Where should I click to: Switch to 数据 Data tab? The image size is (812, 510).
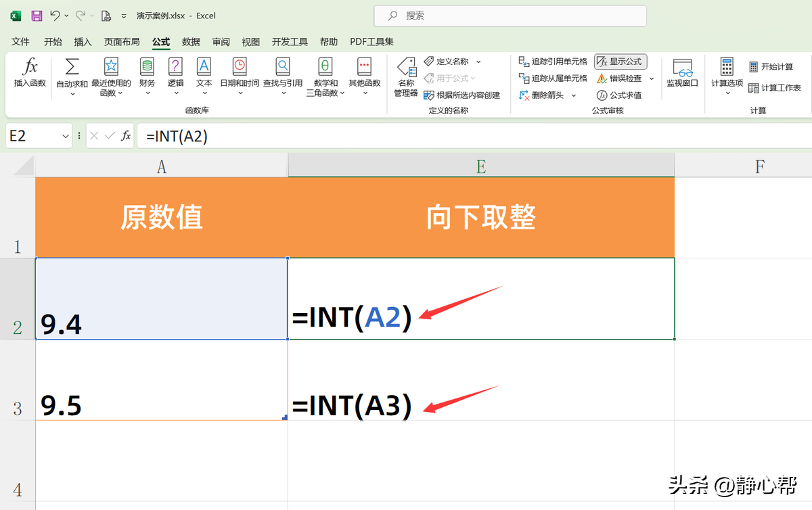191,42
